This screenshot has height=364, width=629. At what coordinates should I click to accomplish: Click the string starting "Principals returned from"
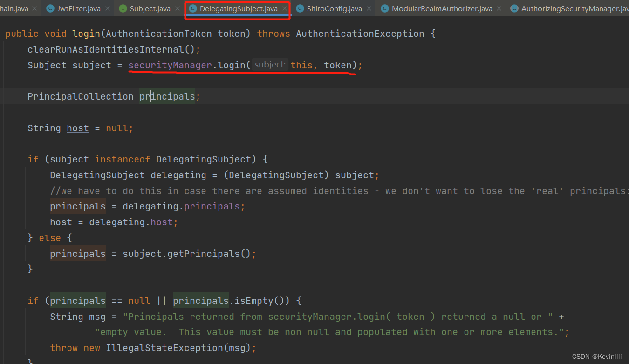pyautogui.click(x=338, y=317)
